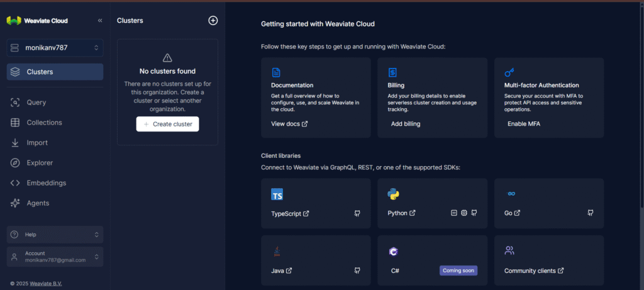Click the Enable MFA button
The width and height of the screenshot is (644, 290).
524,124
